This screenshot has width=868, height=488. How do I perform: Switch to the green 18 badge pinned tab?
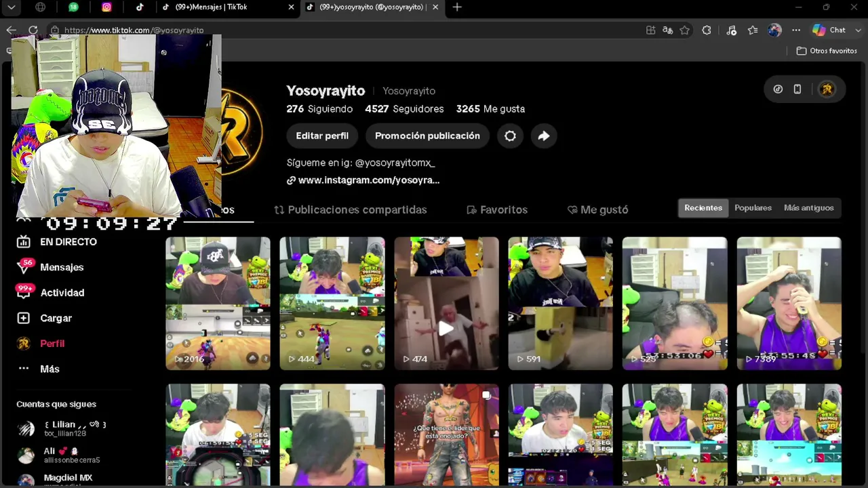[x=73, y=7]
